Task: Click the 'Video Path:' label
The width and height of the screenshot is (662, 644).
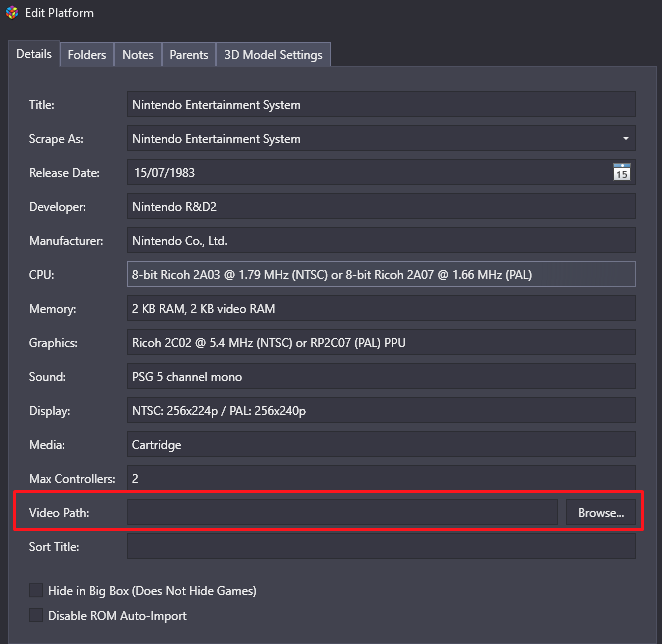Action: pyautogui.click(x=59, y=513)
